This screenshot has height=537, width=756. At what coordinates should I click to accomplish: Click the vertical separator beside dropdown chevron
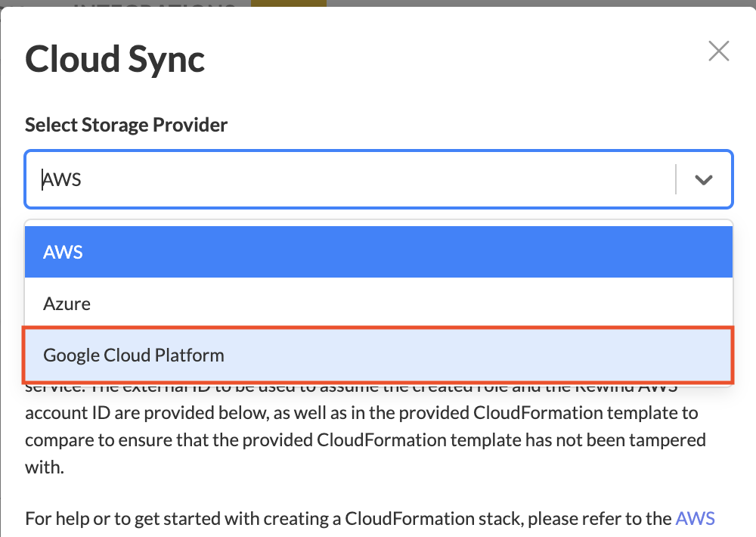675,180
